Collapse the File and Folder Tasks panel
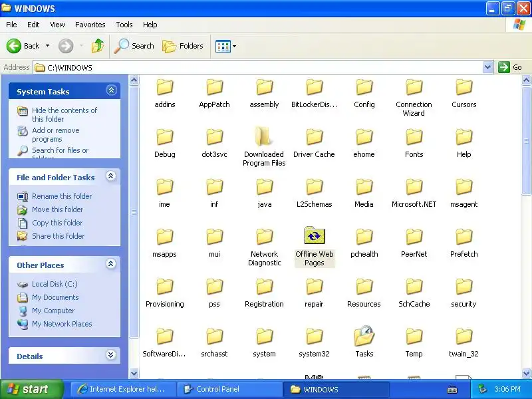 coord(111,176)
